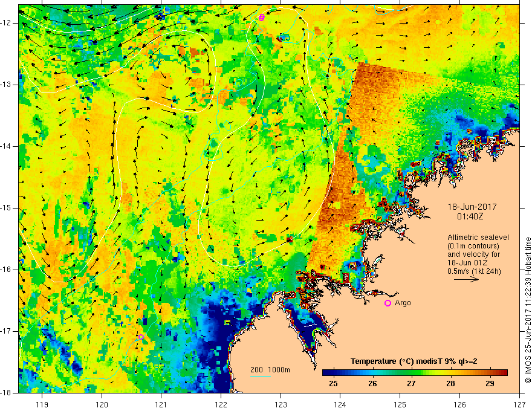Viewport: 532px width, 411px height.
Task: Click the 'Argo' legend text
Action: click(x=403, y=303)
